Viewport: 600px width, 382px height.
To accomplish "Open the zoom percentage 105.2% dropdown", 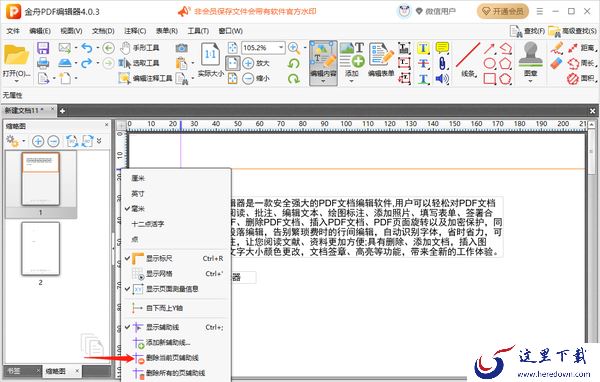I will (281, 47).
